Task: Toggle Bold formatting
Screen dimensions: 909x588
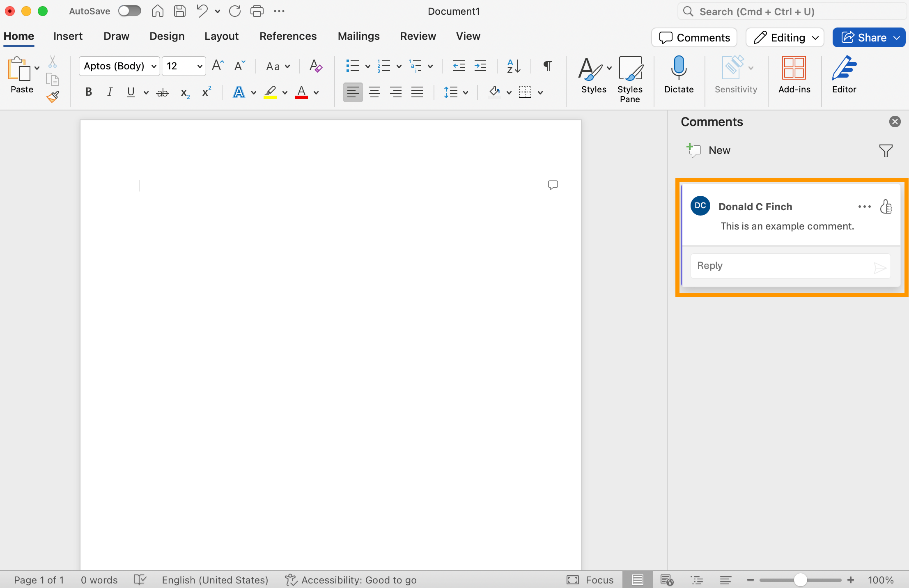Action: pos(88,92)
